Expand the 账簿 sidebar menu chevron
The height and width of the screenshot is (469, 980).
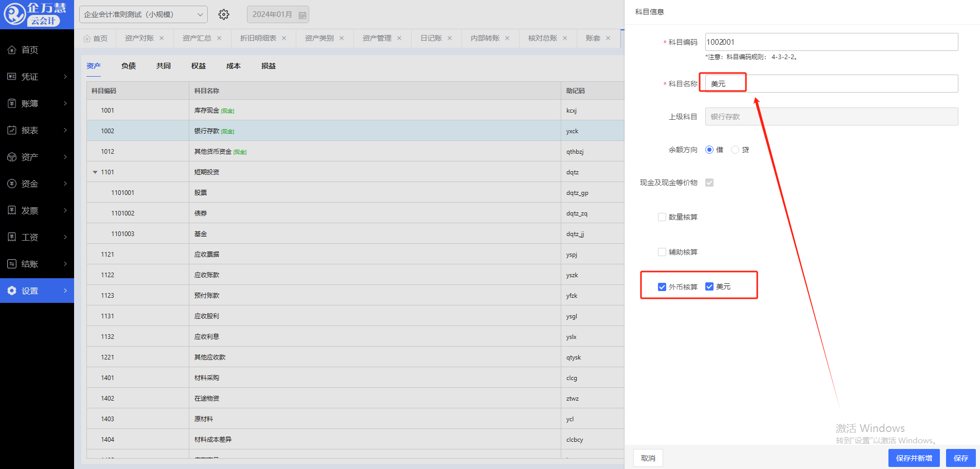(65, 103)
